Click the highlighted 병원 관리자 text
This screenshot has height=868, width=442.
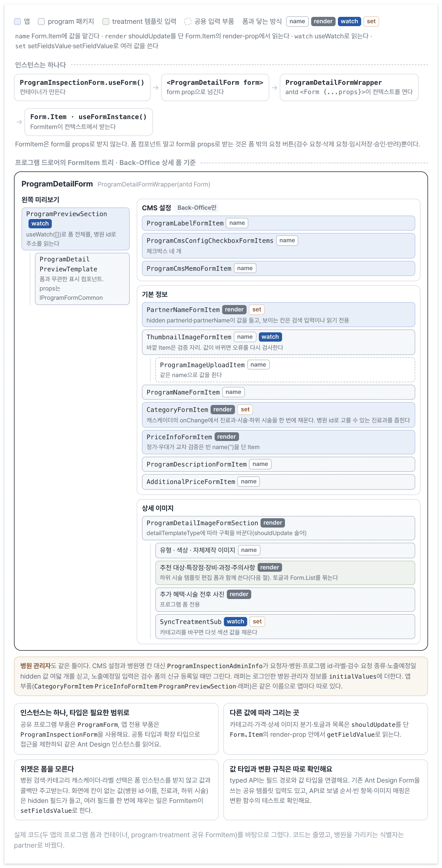[x=35, y=666]
